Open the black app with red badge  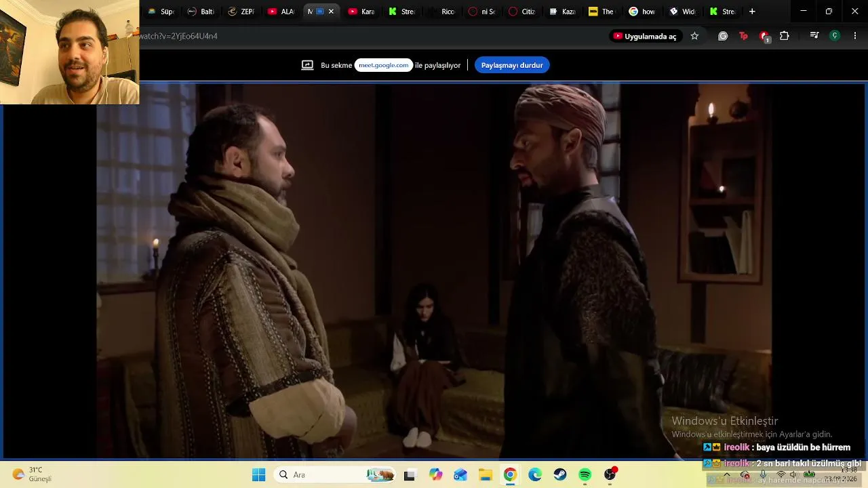click(610, 474)
